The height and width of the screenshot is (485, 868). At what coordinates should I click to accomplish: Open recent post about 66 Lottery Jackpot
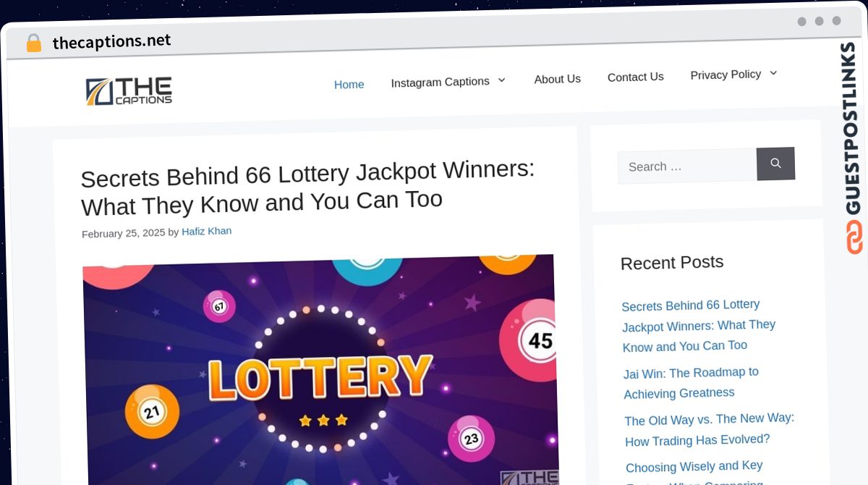point(699,325)
